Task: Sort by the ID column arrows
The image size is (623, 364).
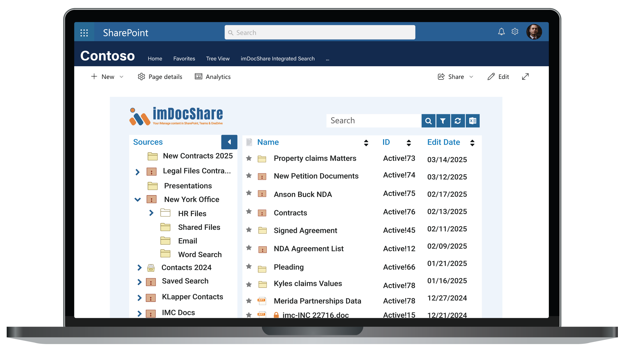Action: pos(409,143)
